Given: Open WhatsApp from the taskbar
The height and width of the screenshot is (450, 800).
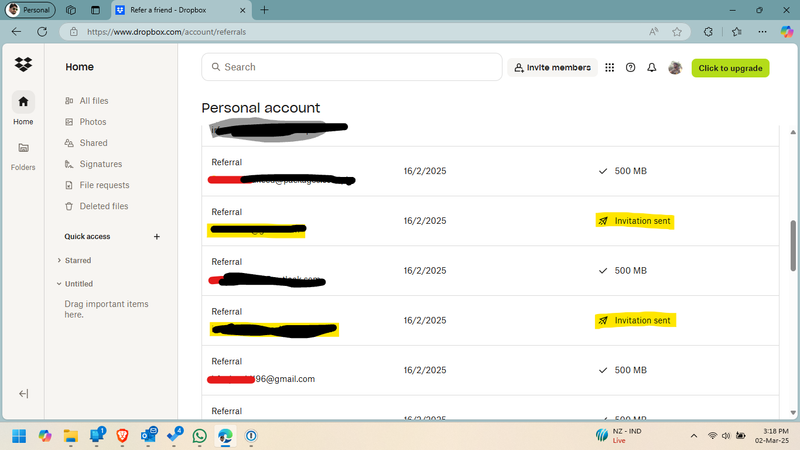Looking at the screenshot, I should [x=200, y=436].
